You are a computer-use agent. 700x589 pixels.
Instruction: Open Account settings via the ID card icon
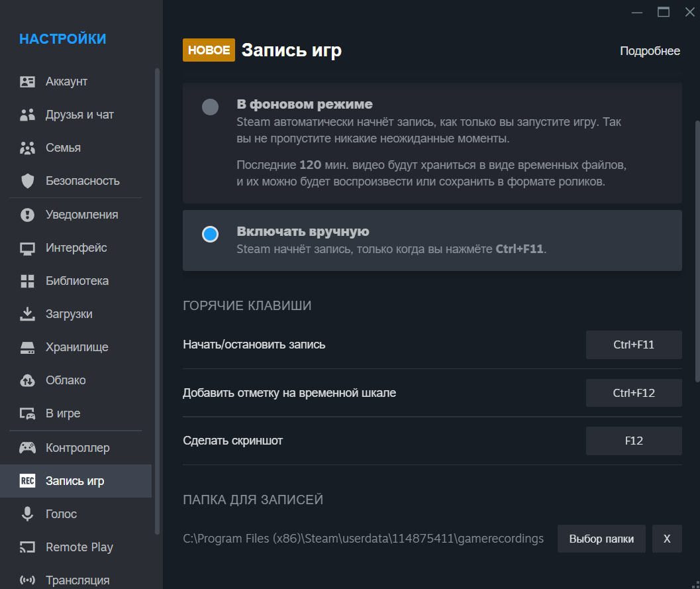pyautogui.click(x=27, y=81)
